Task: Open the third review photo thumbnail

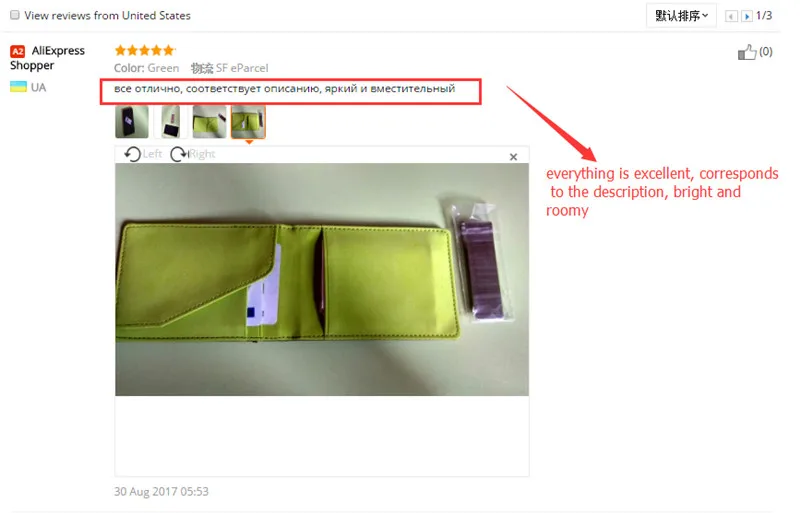Action: (x=209, y=121)
